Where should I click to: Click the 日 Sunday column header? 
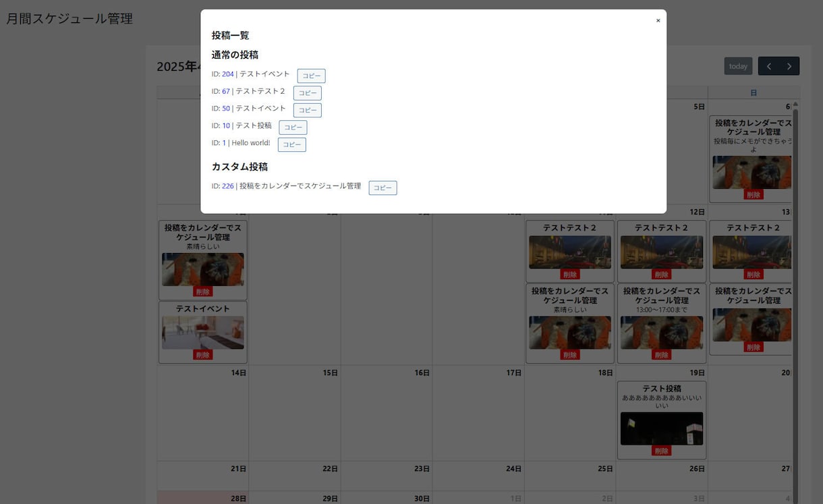pyautogui.click(x=754, y=92)
